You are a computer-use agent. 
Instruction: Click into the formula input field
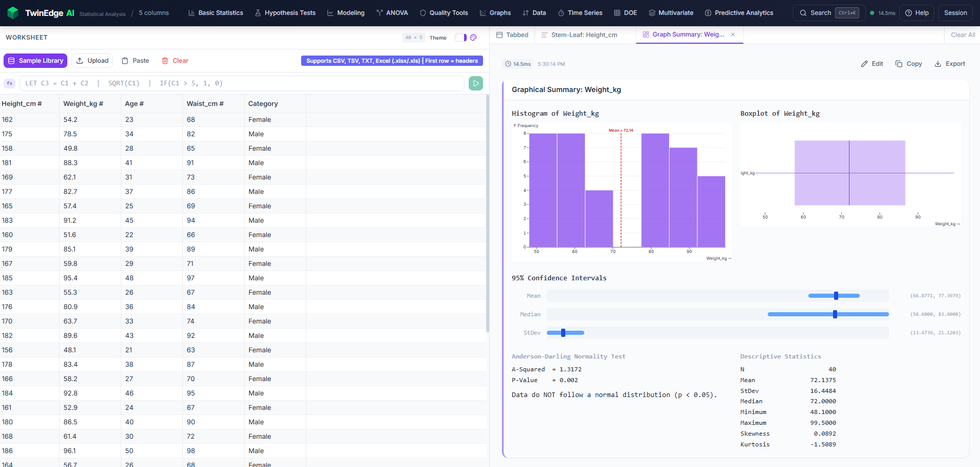[242, 83]
